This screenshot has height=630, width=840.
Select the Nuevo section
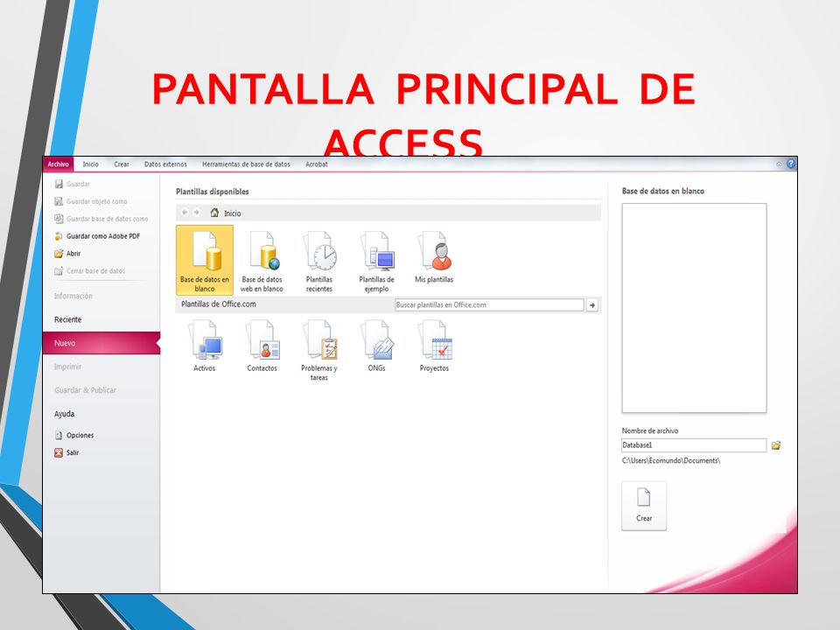(x=101, y=343)
